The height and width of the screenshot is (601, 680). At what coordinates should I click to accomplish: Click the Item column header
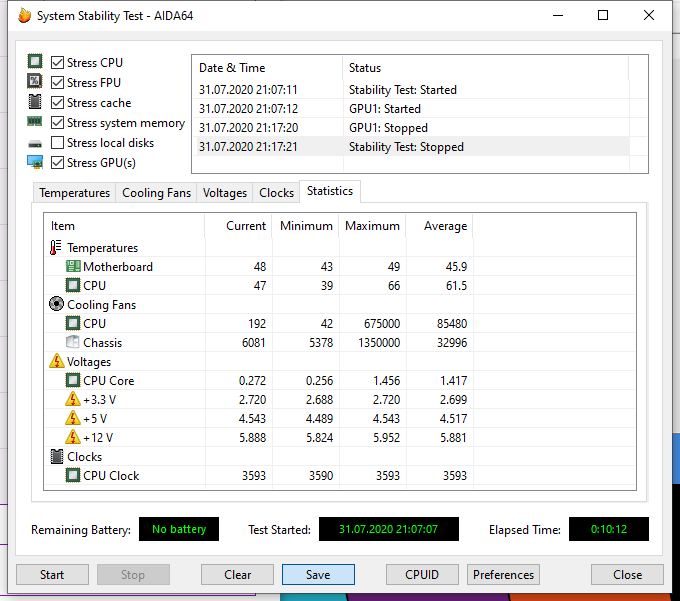124,226
